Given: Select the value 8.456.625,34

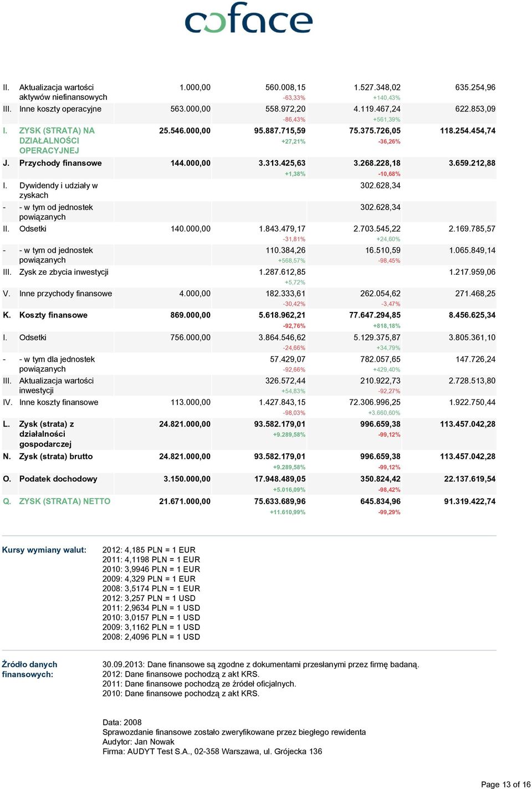Looking at the screenshot, I should [472, 315].
